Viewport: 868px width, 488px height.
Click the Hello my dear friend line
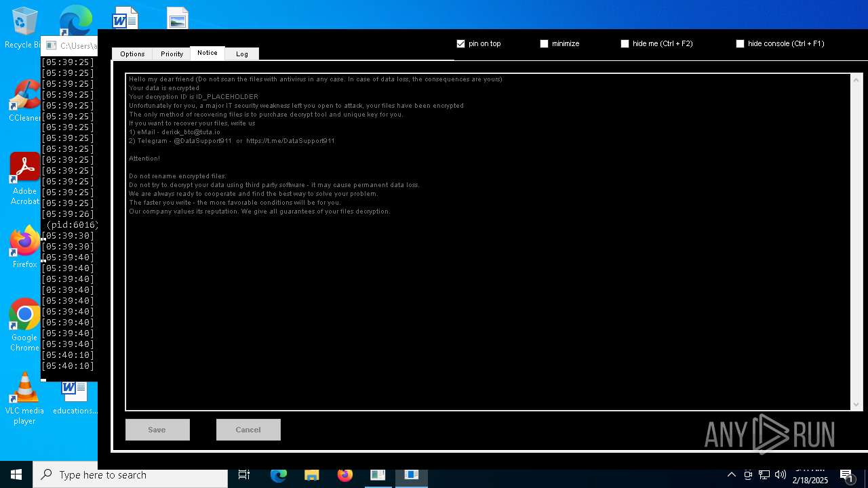point(316,79)
